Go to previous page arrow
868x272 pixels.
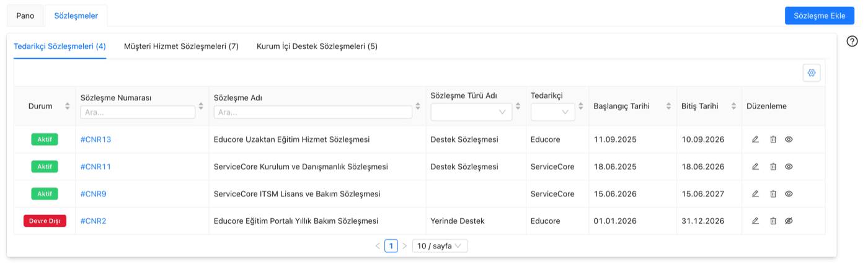point(378,246)
